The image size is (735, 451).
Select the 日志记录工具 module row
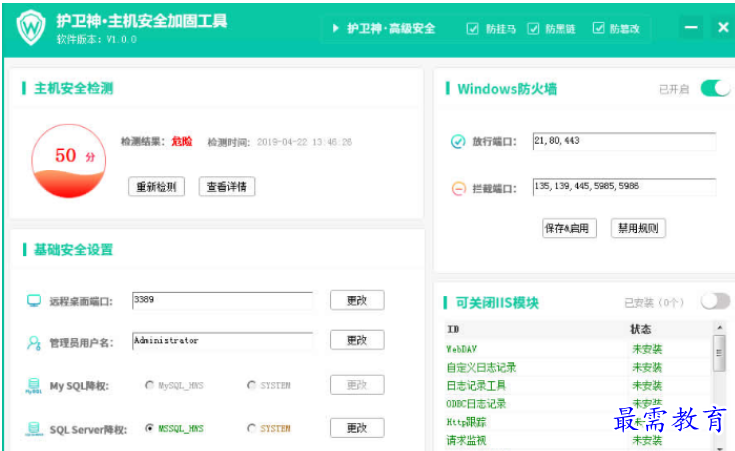(x=578, y=385)
